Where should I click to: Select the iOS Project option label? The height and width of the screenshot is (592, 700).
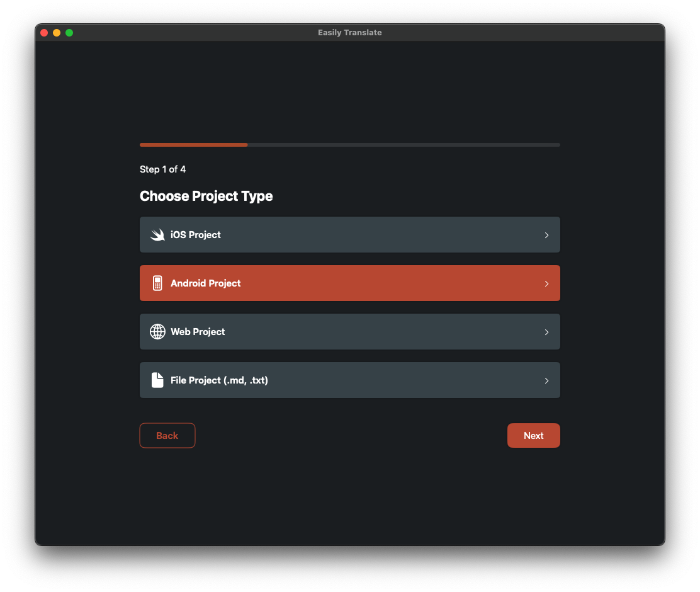(196, 235)
